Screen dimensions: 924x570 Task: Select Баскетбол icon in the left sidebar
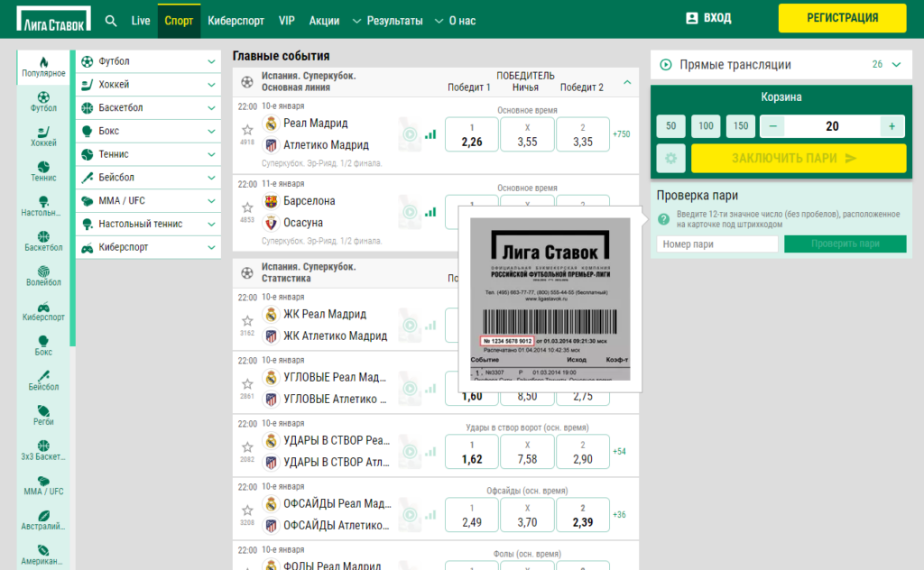coord(43,241)
